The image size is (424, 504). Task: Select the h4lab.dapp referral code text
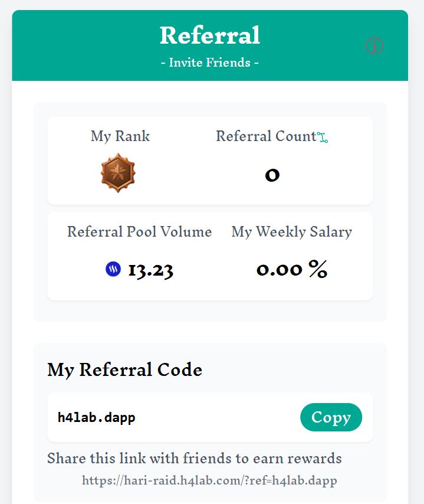(x=96, y=417)
